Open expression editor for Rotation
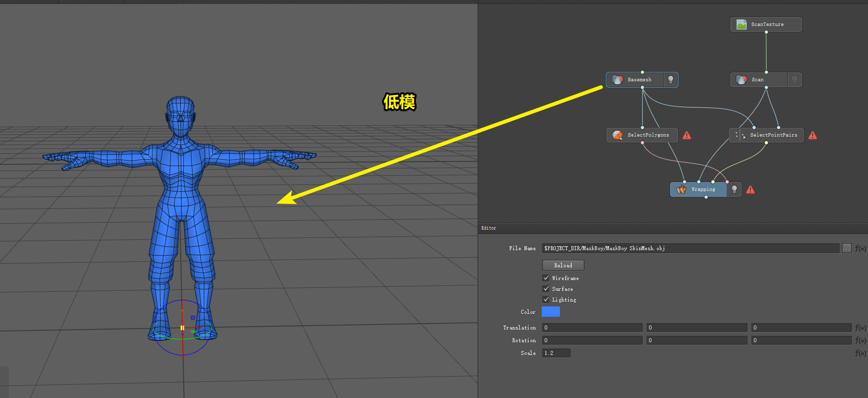The width and height of the screenshot is (868, 398). (861, 340)
